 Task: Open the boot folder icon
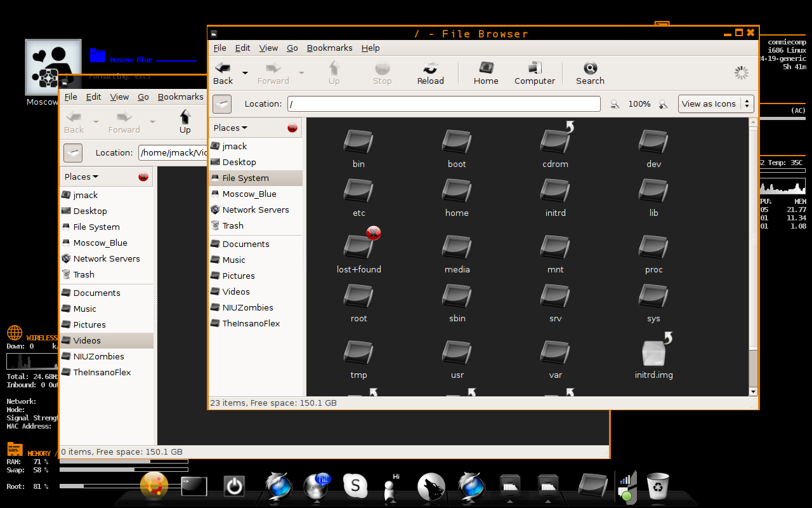(x=457, y=142)
